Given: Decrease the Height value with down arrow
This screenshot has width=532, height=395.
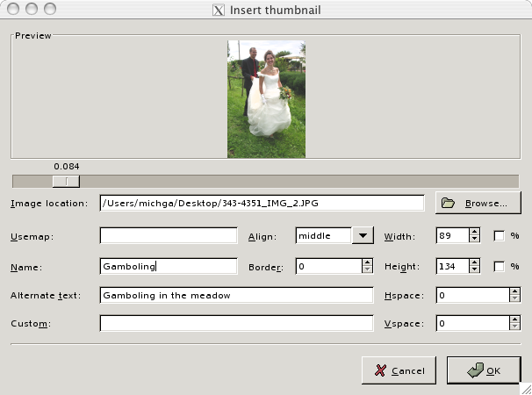Looking at the screenshot, I should click(475, 270).
